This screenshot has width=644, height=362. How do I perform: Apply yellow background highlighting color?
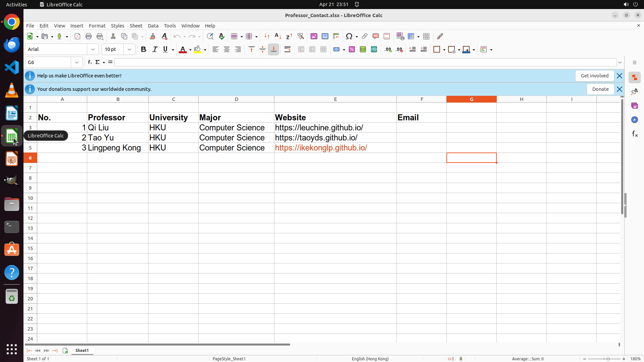[x=198, y=50]
